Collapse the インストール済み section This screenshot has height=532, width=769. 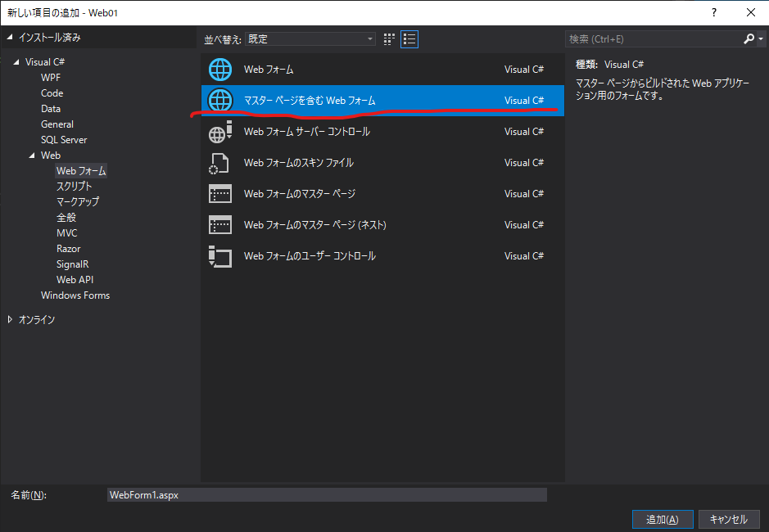click(x=9, y=38)
